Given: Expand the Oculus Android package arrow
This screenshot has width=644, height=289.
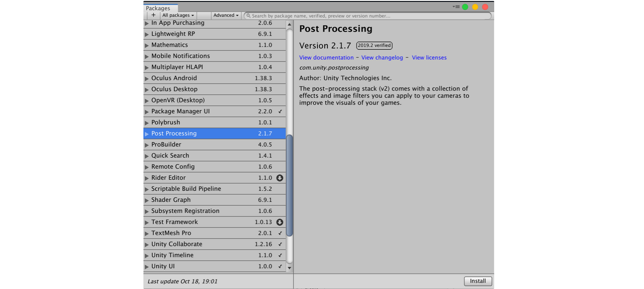Looking at the screenshot, I should pyautogui.click(x=147, y=79).
